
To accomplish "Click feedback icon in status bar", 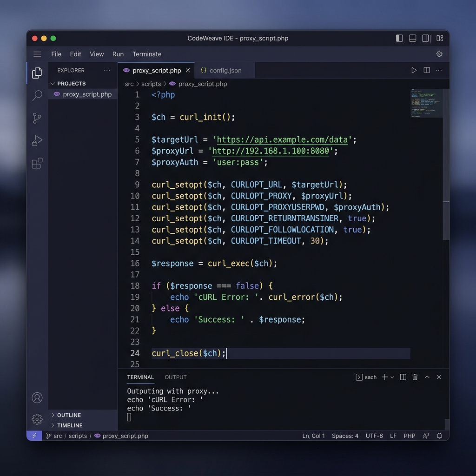I will (x=426, y=436).
